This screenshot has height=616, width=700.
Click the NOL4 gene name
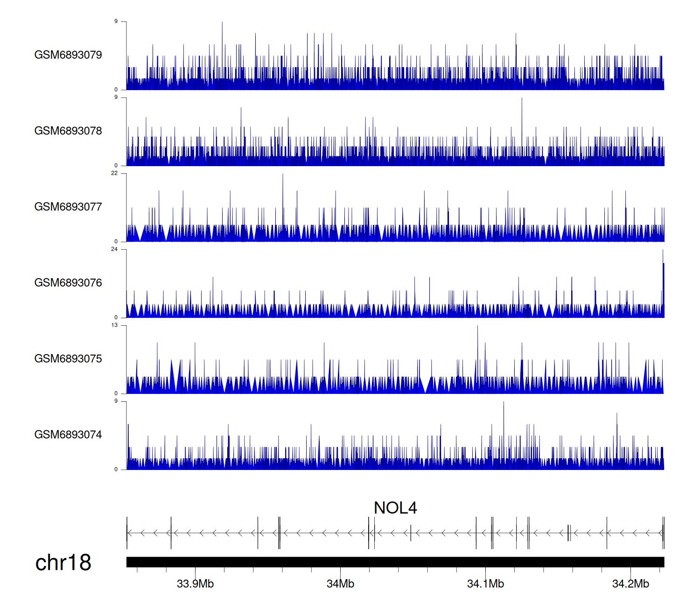395,508
